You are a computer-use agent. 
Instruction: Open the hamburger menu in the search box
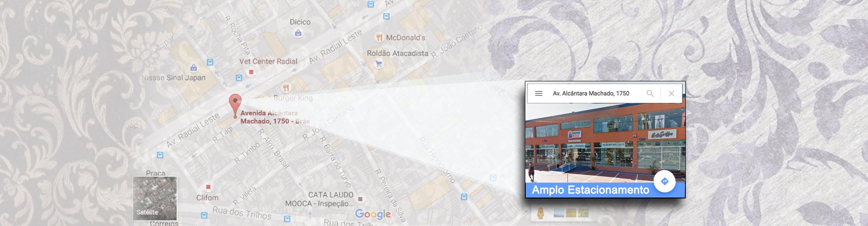[538, 94]
